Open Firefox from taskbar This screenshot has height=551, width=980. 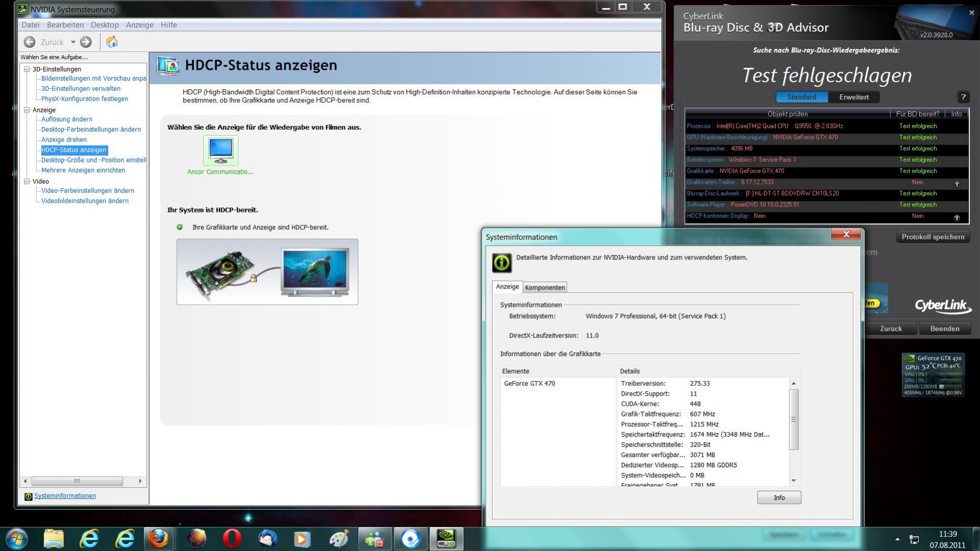pyautogui.click(x=158, y=539)
